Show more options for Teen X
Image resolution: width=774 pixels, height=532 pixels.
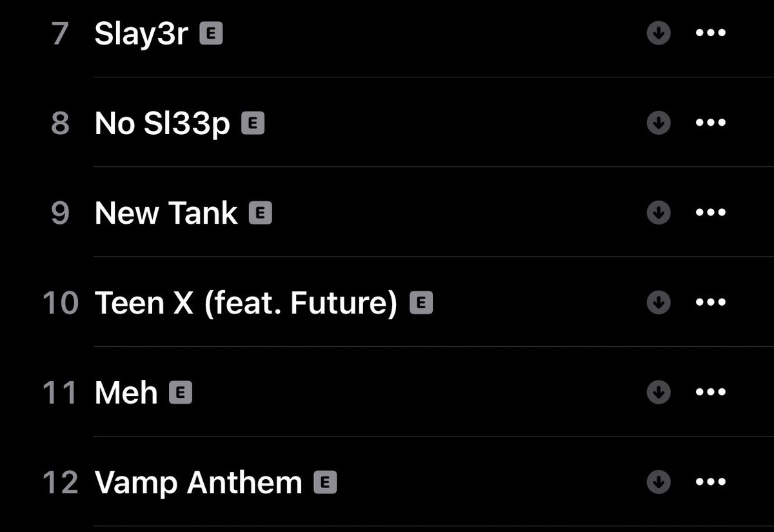pos(711,302)
